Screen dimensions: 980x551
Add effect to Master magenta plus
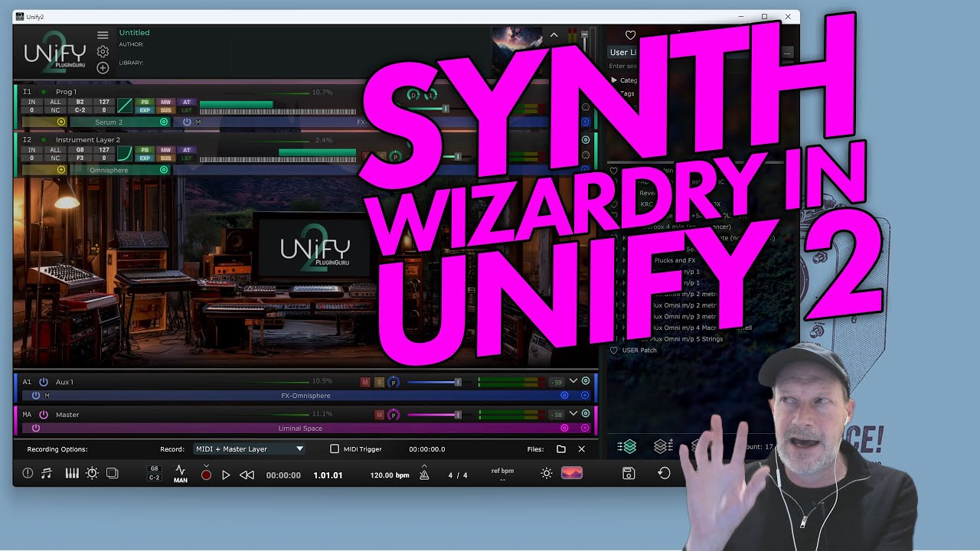coord(585,429)
